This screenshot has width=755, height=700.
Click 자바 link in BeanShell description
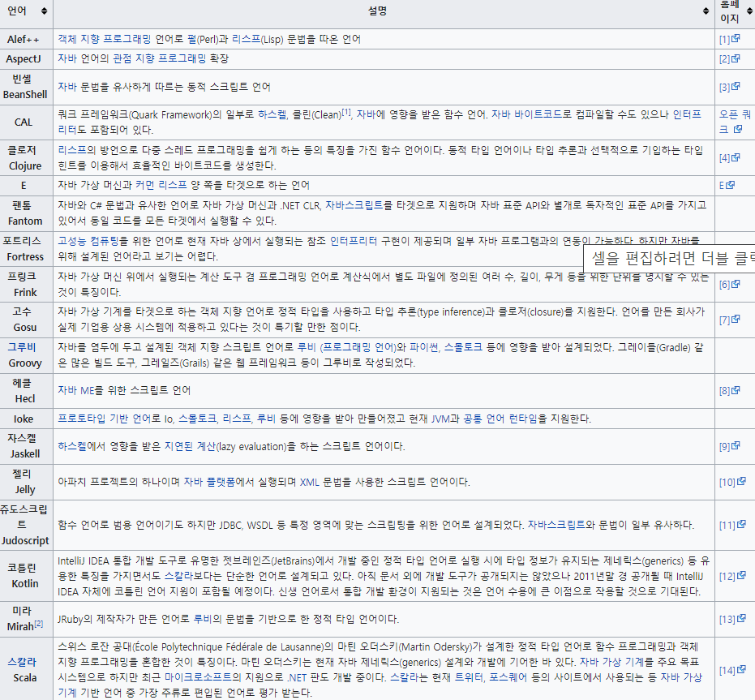[x=67, y=87]
